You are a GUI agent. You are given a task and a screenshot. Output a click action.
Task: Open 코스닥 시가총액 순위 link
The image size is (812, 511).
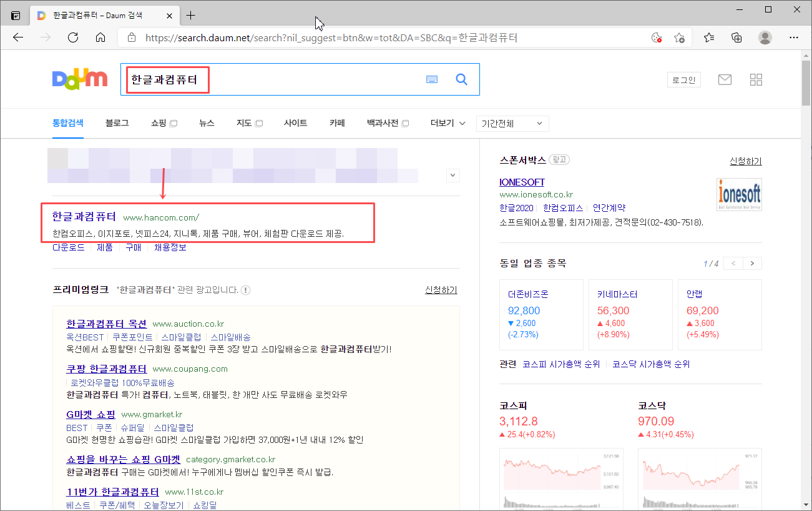[x=651, y=364]
